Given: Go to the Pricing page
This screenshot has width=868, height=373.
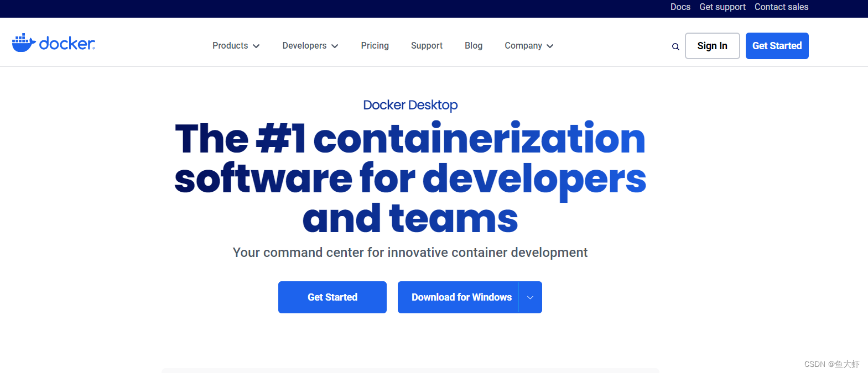Looking at the screenshot, I should (x=375, y=46).
